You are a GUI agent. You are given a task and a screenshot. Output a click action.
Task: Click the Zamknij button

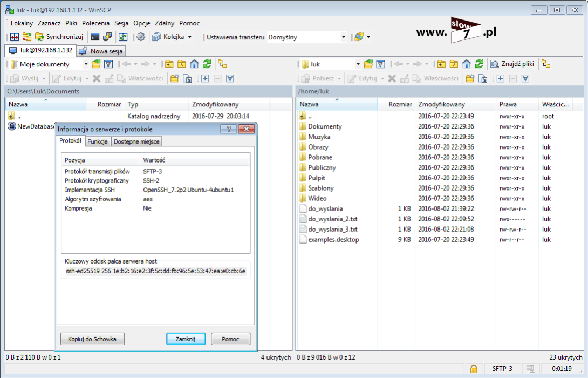pyautogui.click(x=186, y=339)
